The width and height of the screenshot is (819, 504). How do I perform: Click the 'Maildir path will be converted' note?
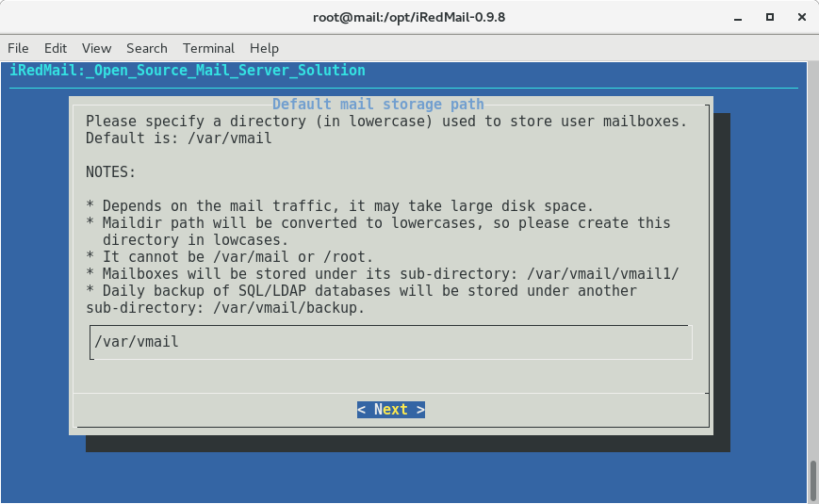pyautogui.click(x=378, y=223)
